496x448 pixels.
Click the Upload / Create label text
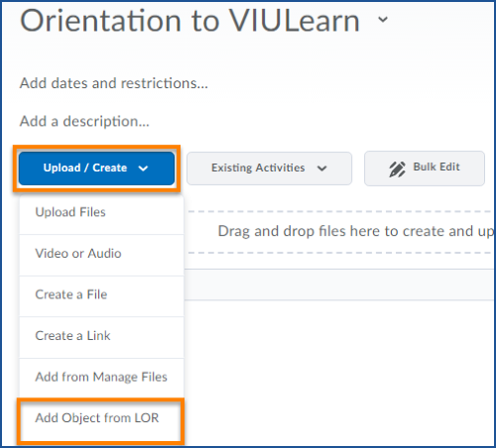pyautogui.click(x=85, y=168)
